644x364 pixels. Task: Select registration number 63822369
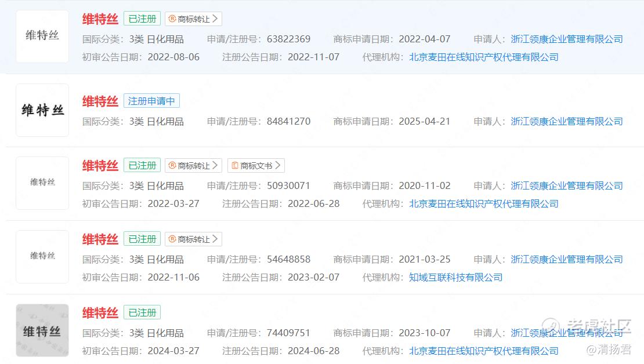(289, 39)
